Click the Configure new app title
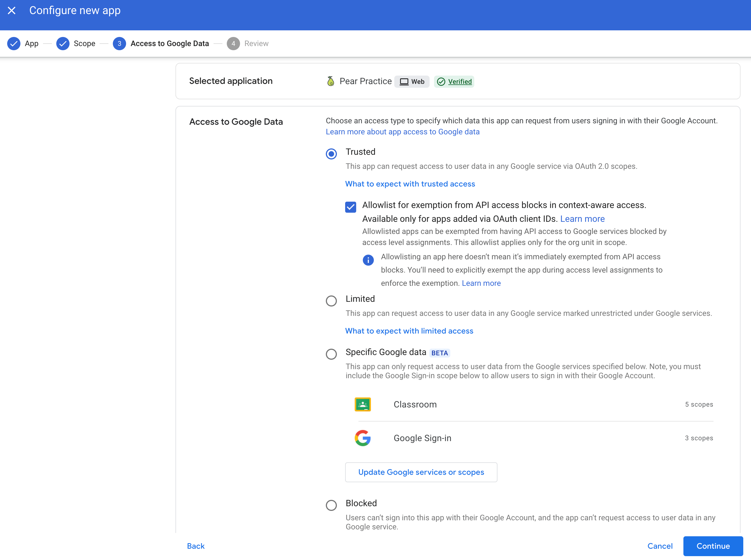The height and width of the screenshot is (560, 751). (75, 10)
